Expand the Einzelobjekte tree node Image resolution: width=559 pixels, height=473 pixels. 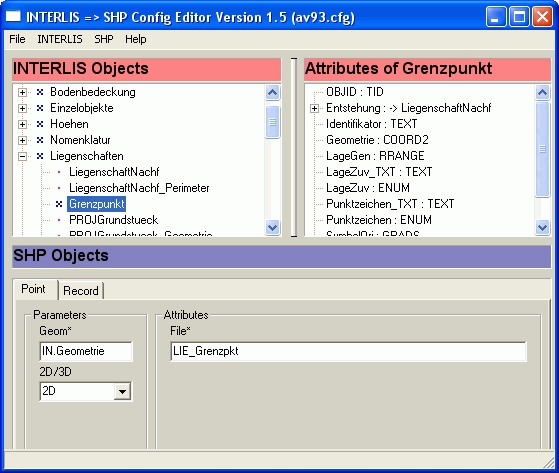coord(22,108)
